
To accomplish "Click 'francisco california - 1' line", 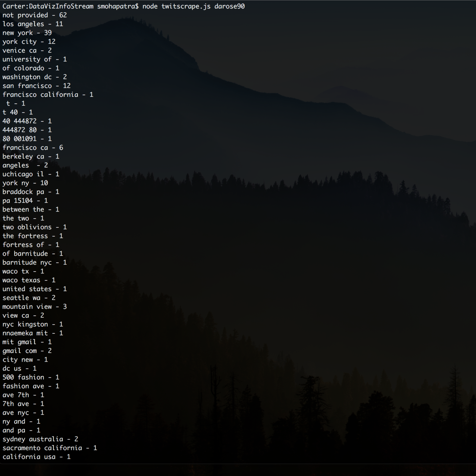I will tap(48, 95).
